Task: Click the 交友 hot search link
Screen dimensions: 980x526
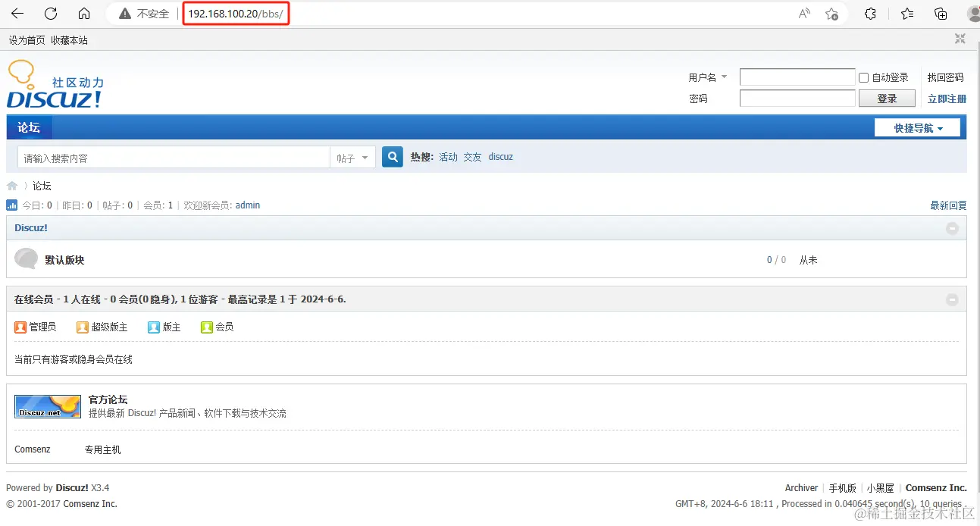Action: [473, 157]
